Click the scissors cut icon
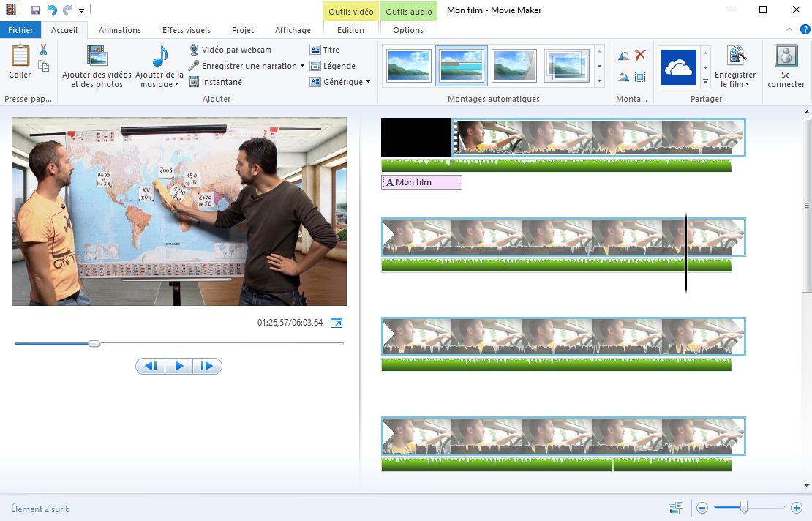Image resolution: width=812 pixels, height=521 pixels. [x=43, y=50]
